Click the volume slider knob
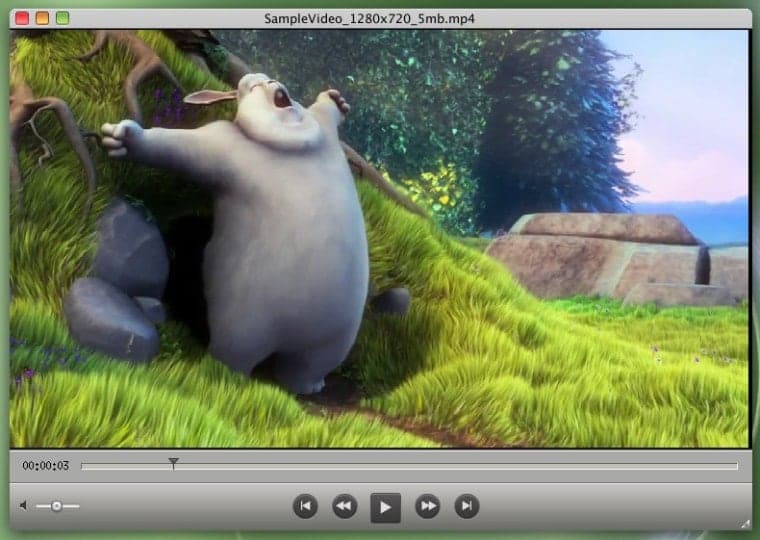 point(56,506)
